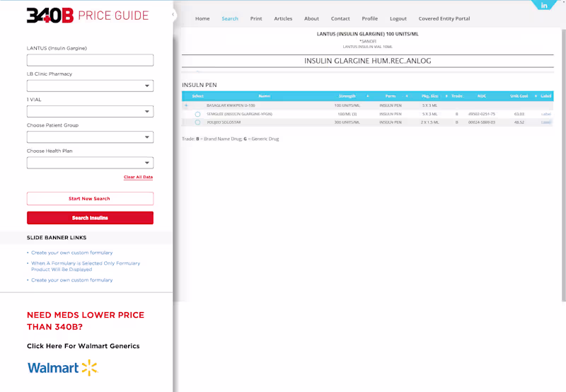Click the Walmart logo
The image size is (566, 392).
pyautogui.click(x=63, y=368)
